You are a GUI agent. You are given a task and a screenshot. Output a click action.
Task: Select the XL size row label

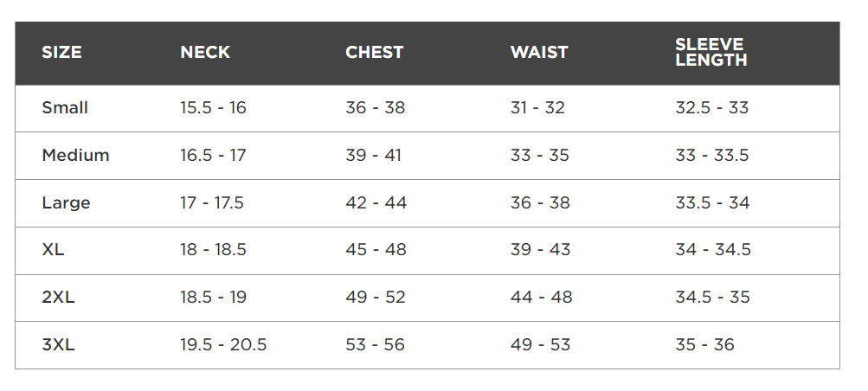[x=53, y=250]
